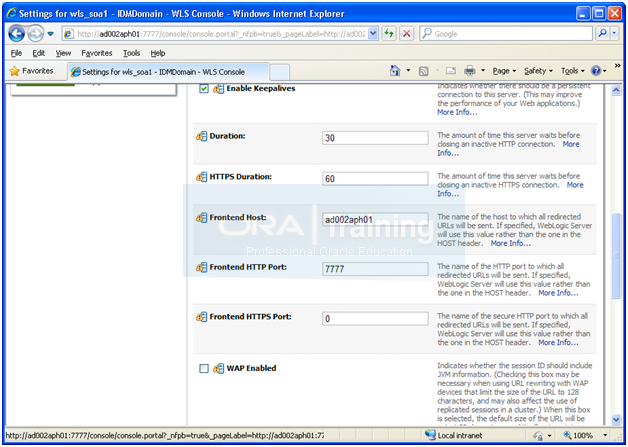Click the Internet Explorer title bar icon
Image resolution: width=628 pixels, height=447 pixels.
click(11, 14)
